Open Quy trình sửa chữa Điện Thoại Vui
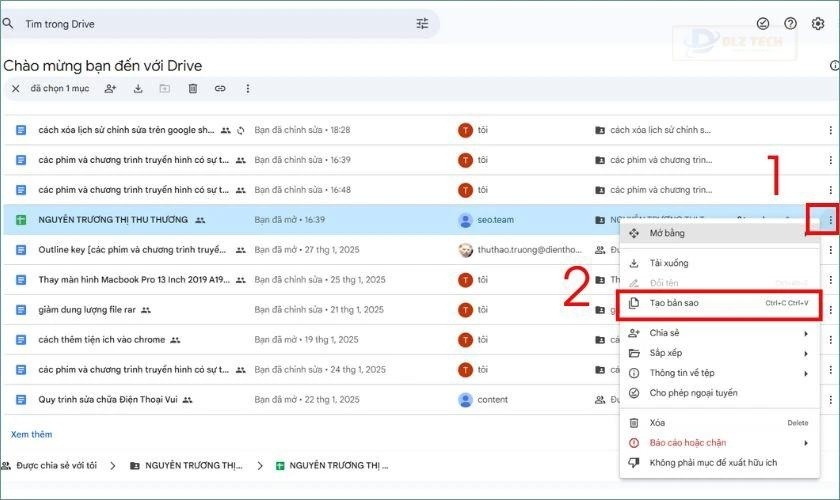 tap(108, 400)
